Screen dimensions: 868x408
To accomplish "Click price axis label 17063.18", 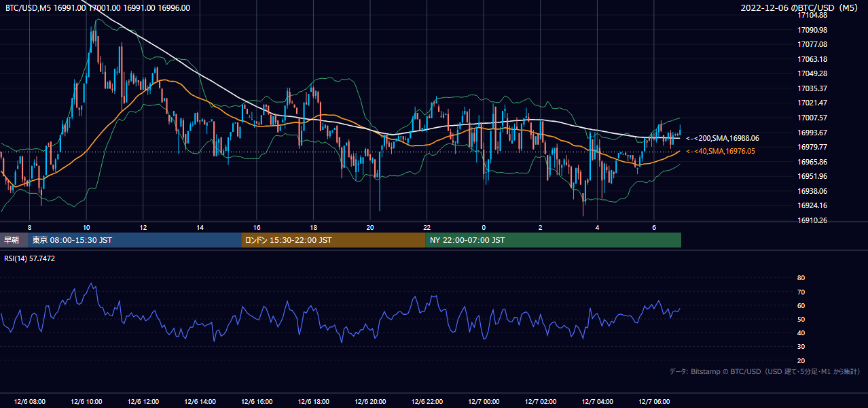I will pyautogui.click(x=812, y=59).
